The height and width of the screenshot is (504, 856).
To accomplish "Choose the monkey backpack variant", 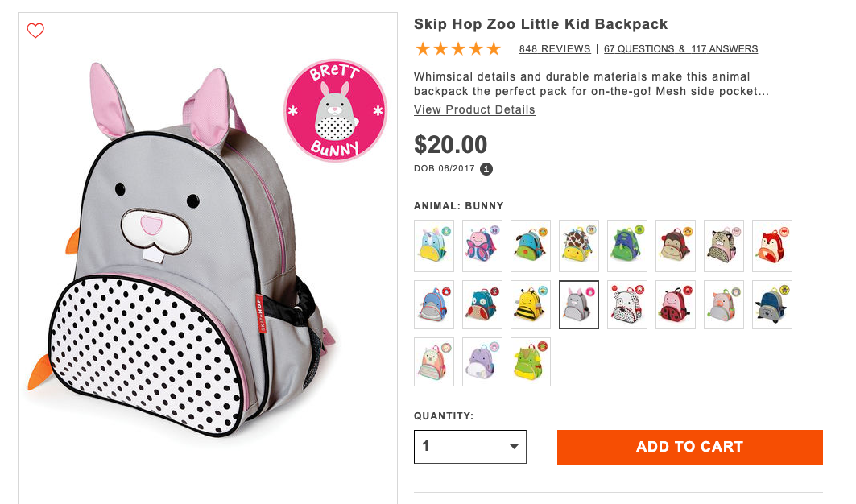I will pos(676,246).
